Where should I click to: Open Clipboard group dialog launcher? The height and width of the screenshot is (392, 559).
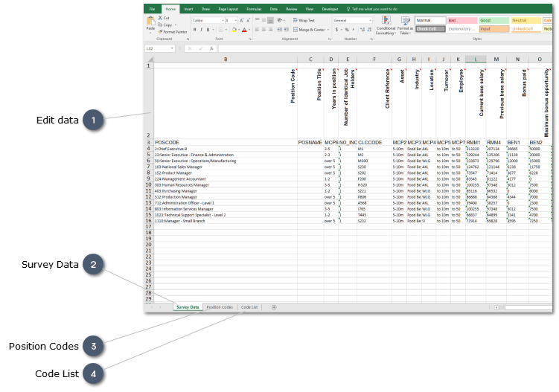[188, 39]
